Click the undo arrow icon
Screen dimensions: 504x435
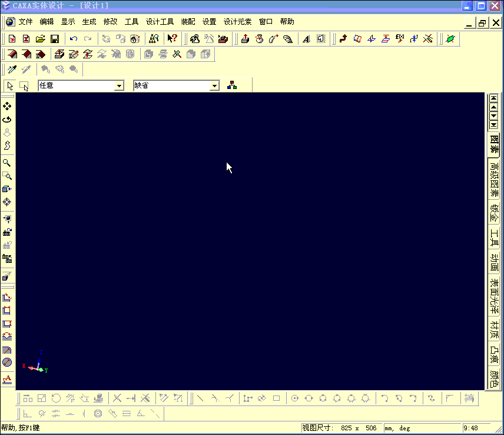[74, 39]
